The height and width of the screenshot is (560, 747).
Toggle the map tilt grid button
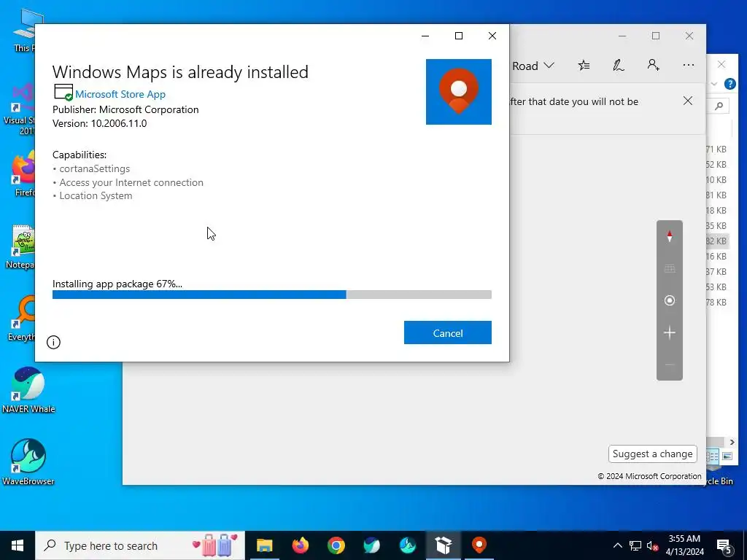tap(670, 268)
